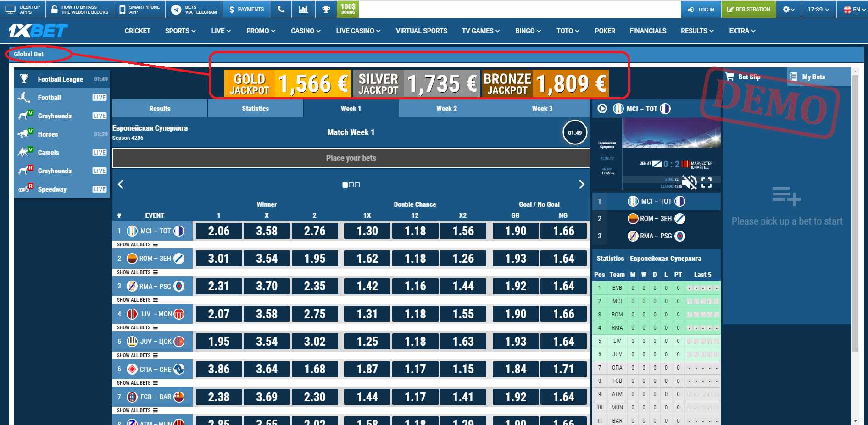Click the Global Bet breadcrumb
The width and height of the screenshot is (868, 425).
click(x=28, y=54)
